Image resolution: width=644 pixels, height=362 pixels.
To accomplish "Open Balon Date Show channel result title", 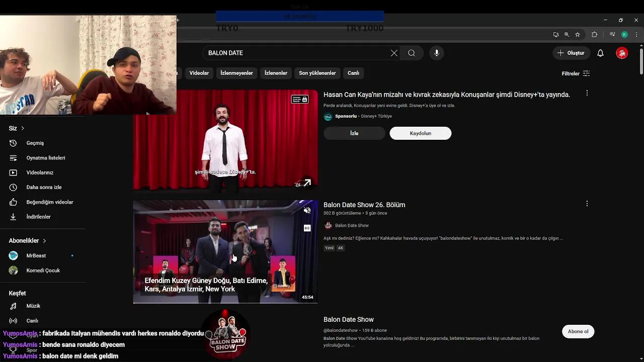I will [349, 320].
